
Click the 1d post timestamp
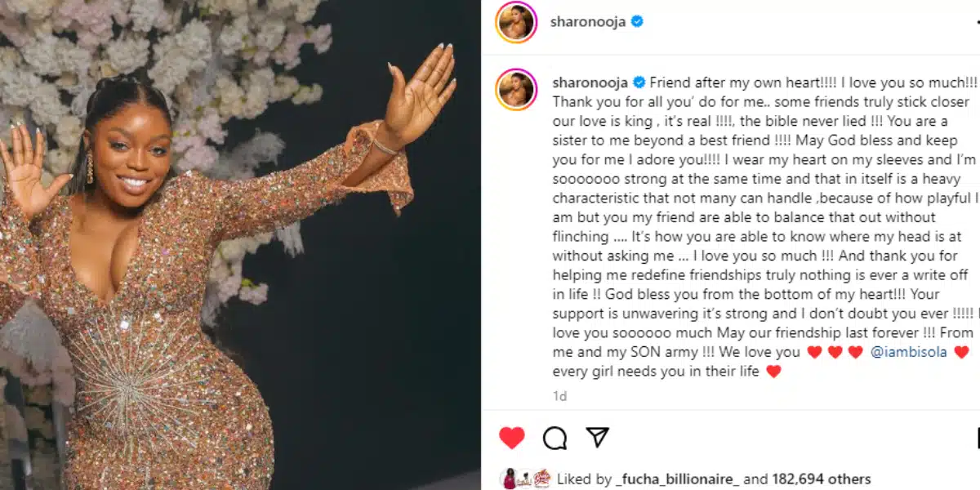pos(560,396)
